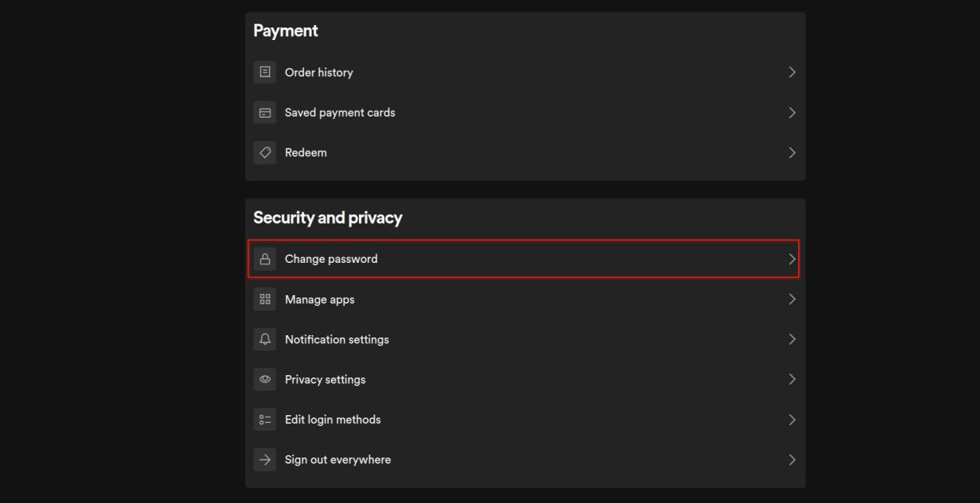Viewport: 980px width, 503px height.
Task: Select the Saved payment cards card icon
Action: point(264,112)
